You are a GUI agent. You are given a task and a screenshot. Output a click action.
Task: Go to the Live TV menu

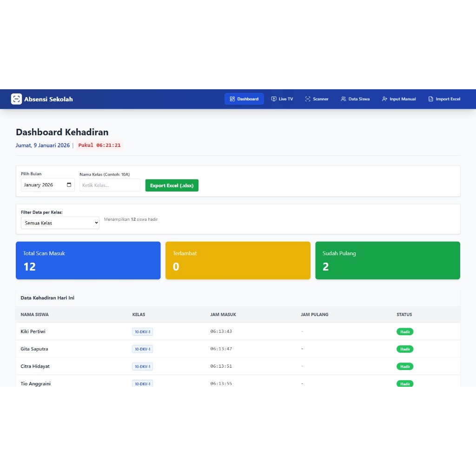point(282,99)
